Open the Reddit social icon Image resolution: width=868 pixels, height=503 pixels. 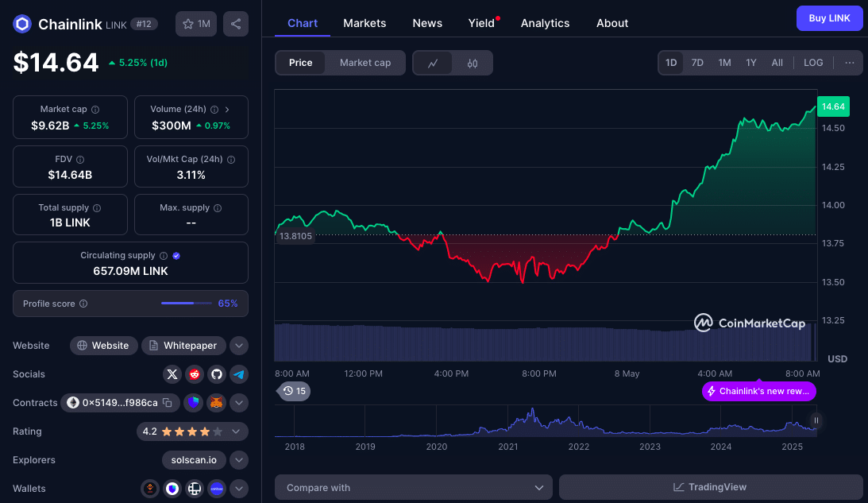pos(195,374)
